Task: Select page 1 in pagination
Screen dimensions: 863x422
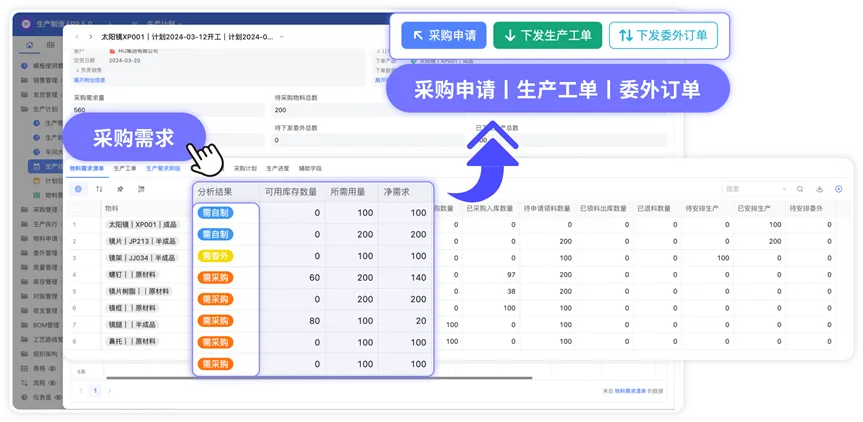Action: [95, 391]
